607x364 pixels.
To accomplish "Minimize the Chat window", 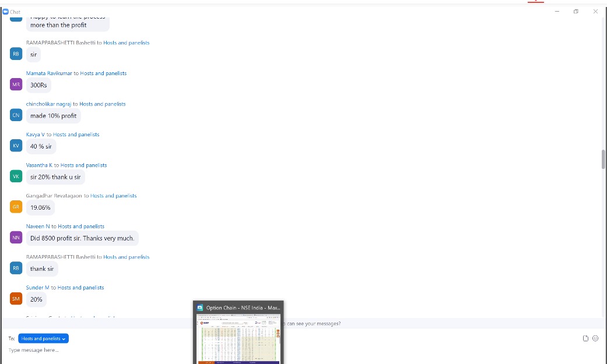I will pos(557,12).
